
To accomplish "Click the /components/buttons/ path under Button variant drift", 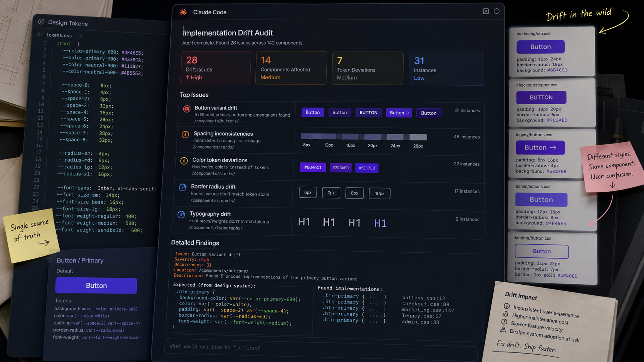I will pyautogui.click(x=216, y=121).
